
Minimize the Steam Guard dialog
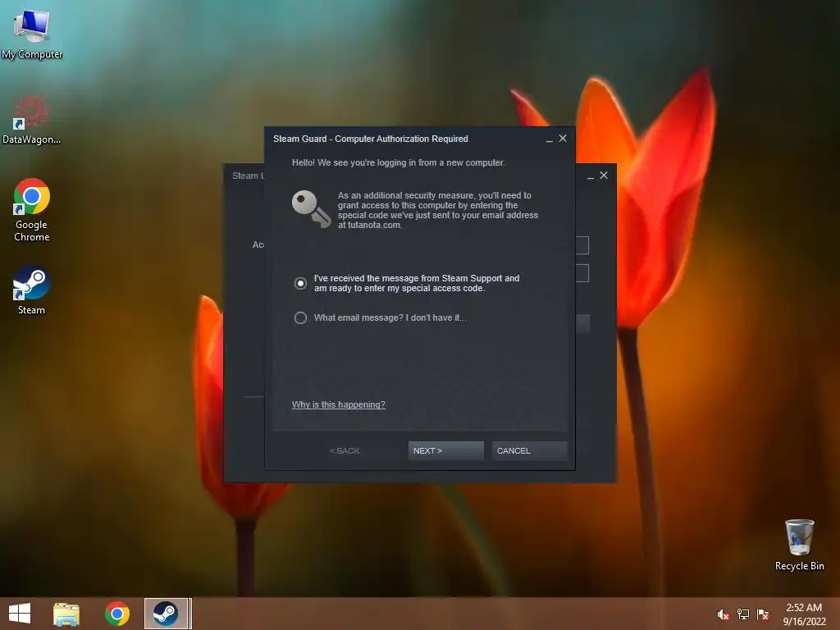[x=549, y=139]
